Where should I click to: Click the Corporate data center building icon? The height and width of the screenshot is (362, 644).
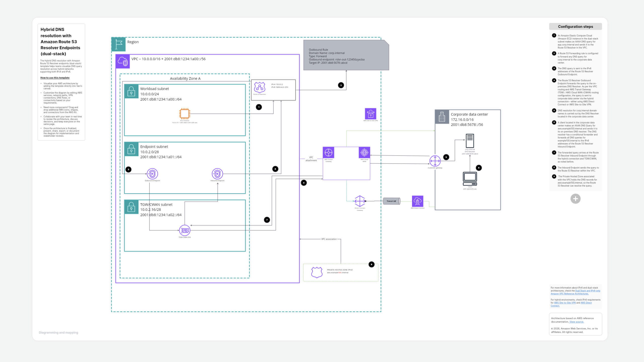(x=442, y=117)
